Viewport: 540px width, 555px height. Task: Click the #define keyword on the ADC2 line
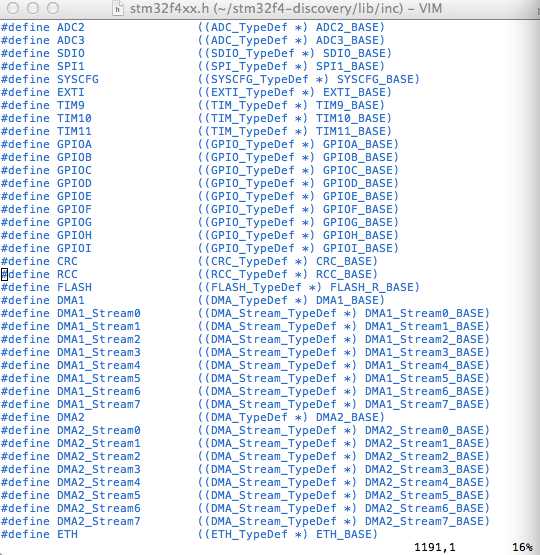(x=25, y=27)
